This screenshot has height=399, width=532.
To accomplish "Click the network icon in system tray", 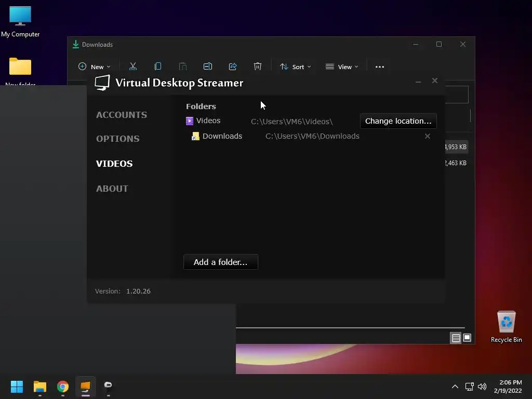I will [x=469, y=387].
